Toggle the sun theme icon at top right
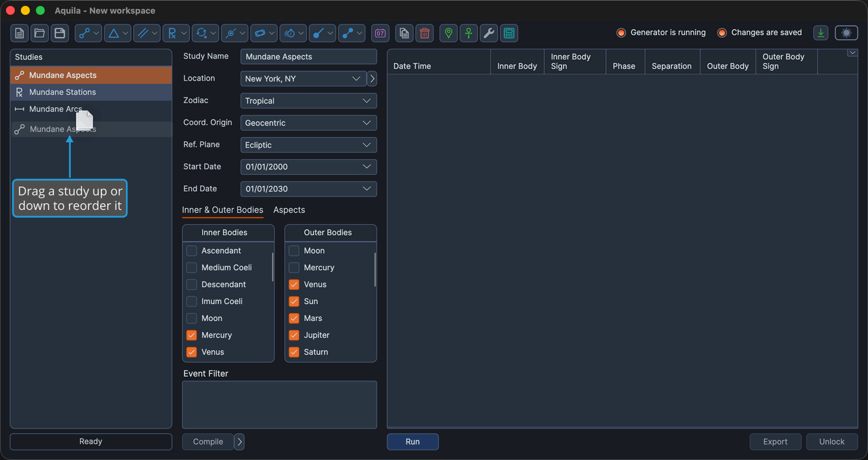This screenshot has height=460, width=868. [x=847, y=33]
